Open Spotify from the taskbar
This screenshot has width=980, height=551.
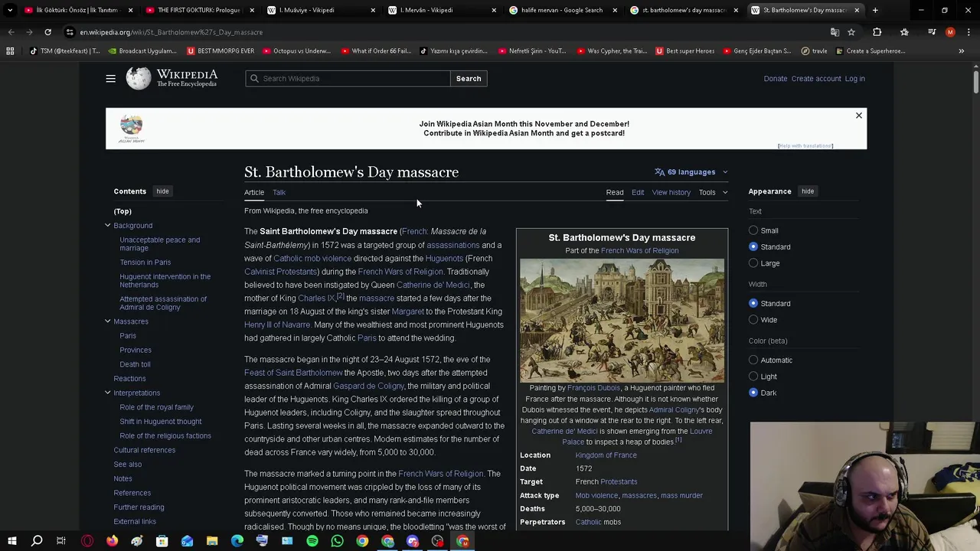point(312,541)
